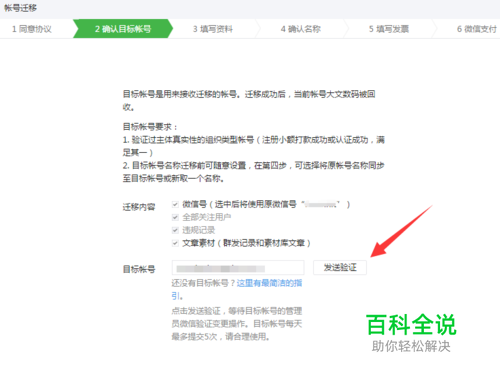This screenshot has height=385, width=500.
Task: Toggle the 微信号 migration checkbox
Action: (x=175, y=204)
